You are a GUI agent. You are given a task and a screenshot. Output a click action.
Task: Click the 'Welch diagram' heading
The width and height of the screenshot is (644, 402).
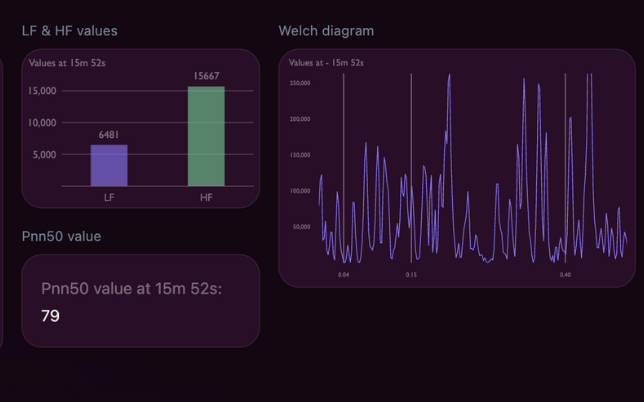pyautogui.click(x=326, y=31)
